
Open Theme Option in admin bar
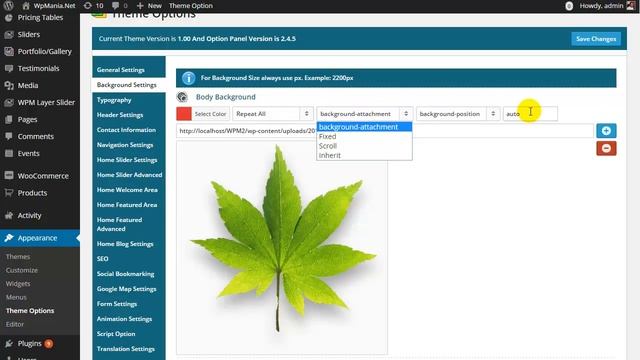coord(191,6)
